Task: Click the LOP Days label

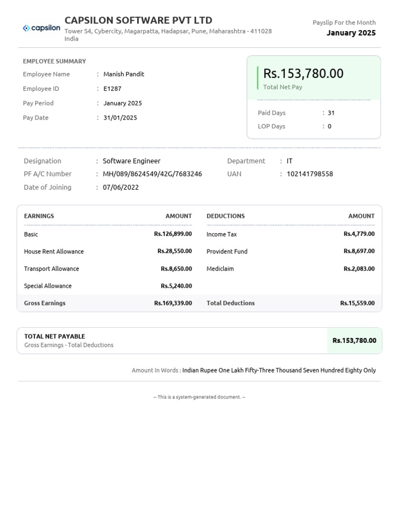Action: [271, 127]
